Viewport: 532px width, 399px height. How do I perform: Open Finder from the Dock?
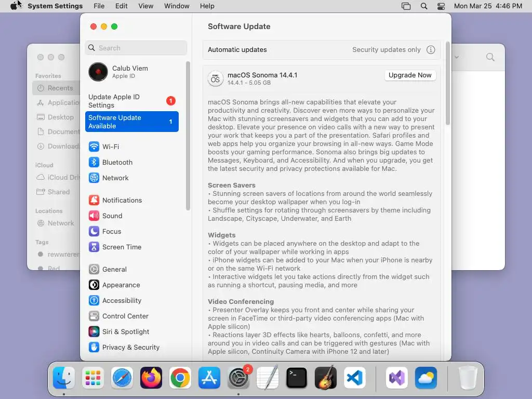(64, 378)
